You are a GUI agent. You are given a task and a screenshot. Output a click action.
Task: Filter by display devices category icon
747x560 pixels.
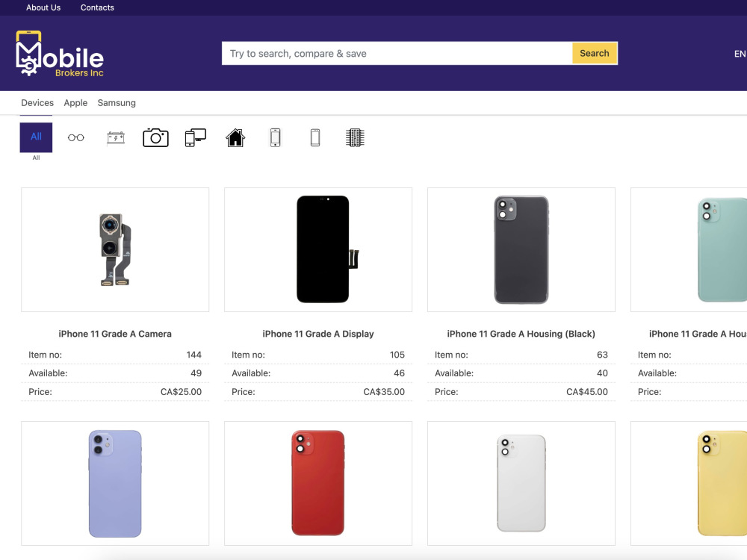195,137
